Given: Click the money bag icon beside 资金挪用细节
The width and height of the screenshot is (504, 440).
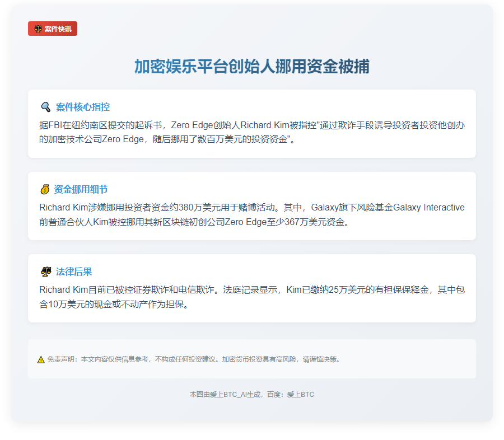Looking at the screenshot, I should (x=45, y=189).
